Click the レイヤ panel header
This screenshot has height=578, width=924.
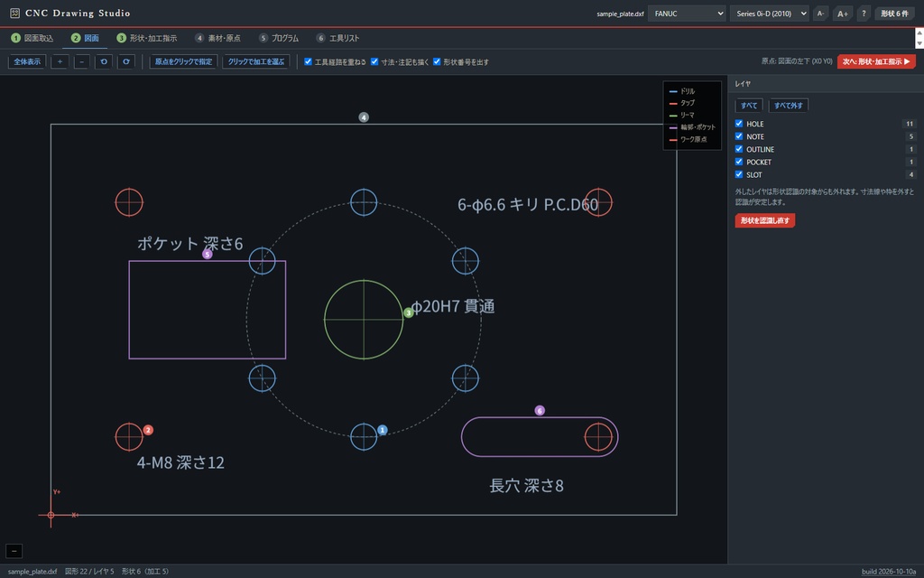[826, 84]
